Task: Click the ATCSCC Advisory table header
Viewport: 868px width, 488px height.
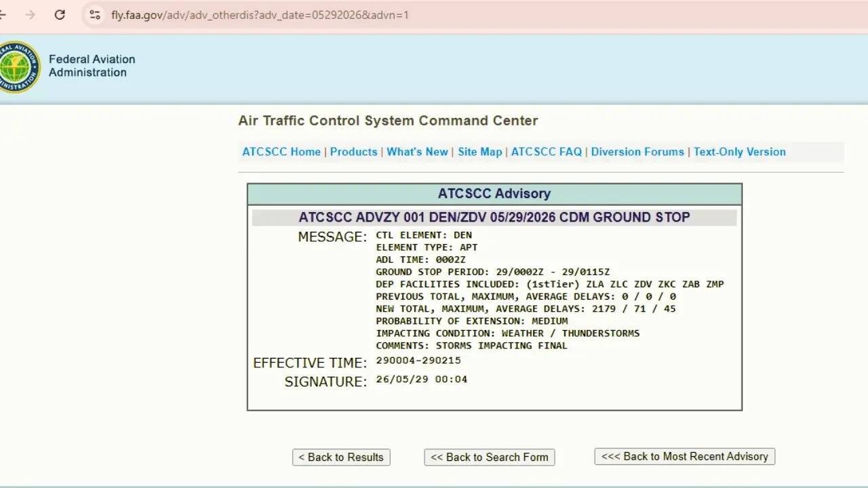Action: point(494,194)
